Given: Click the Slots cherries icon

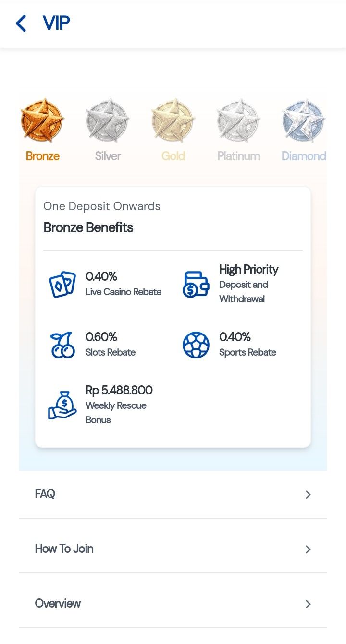Looking at the screenshot, I should (62, 345).
